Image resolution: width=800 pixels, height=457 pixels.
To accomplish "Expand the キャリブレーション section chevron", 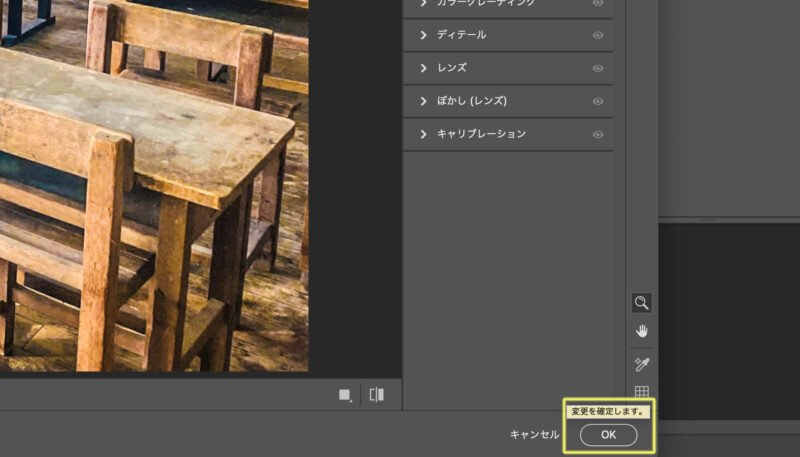I will pos(423,134).
